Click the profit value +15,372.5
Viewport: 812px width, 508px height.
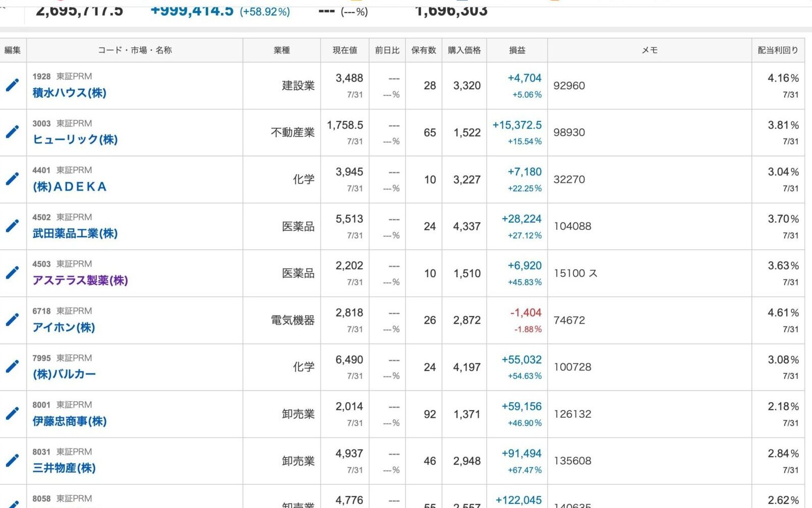pyautogui.click(x=517, y=125)
